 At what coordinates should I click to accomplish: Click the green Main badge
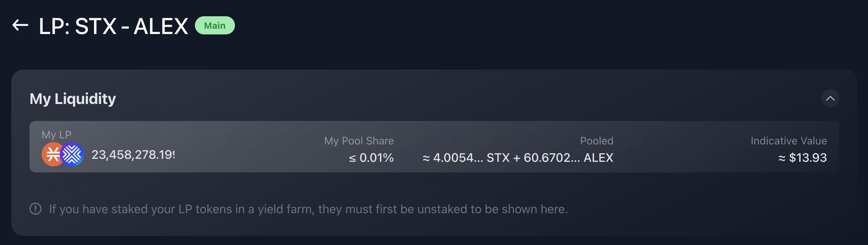[215, 25]
